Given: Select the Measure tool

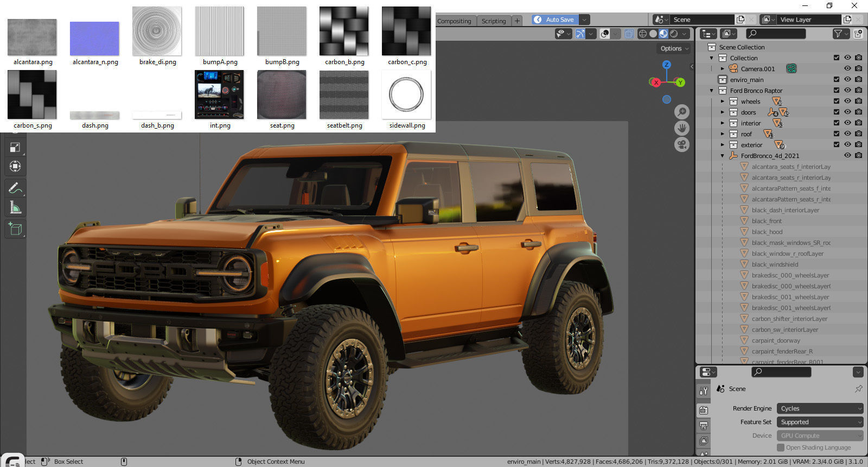Looking at the screenshot, I should click(x=15, y=207).
